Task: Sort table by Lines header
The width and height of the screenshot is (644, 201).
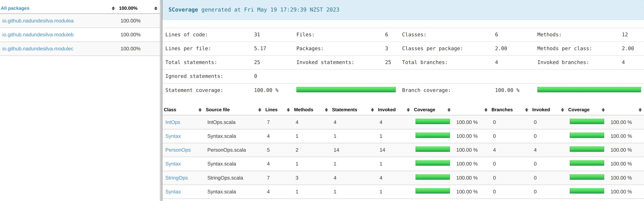Action: click(x=271, y=110)
